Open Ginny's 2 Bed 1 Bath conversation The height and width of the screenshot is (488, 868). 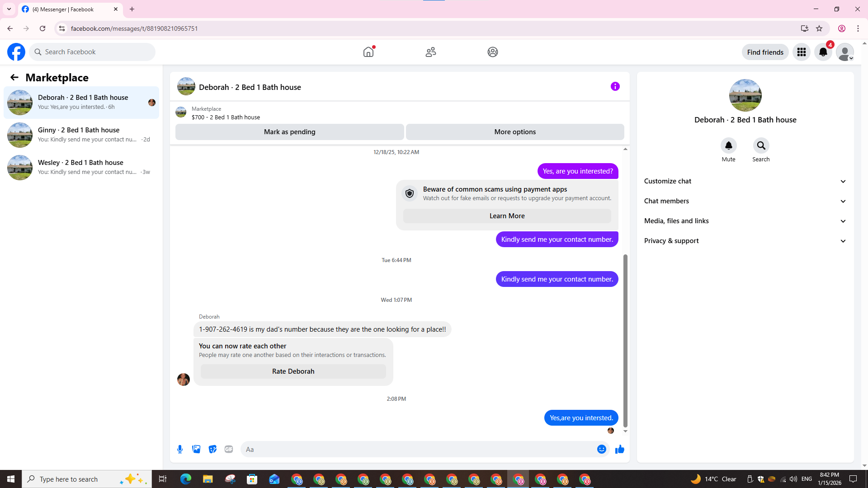(81, 135)
